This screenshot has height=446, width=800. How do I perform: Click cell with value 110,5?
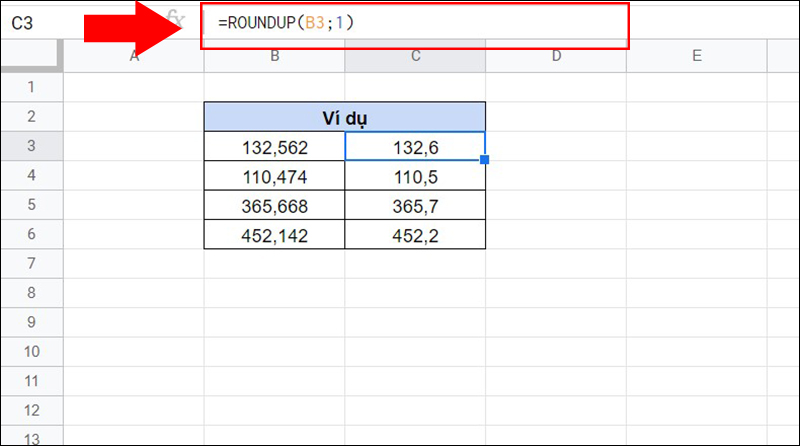pos(415,176)
